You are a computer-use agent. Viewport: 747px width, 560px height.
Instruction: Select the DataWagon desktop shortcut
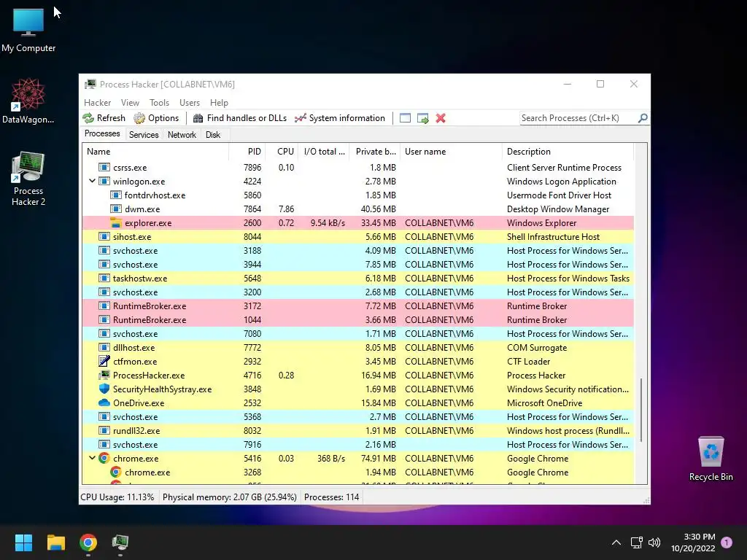click(28, 101)
